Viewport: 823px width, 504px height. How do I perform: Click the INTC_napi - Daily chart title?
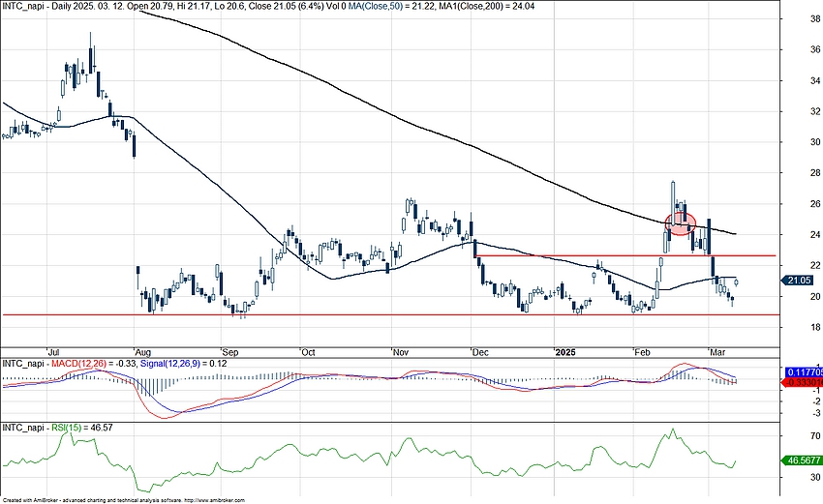coord(36,7)
